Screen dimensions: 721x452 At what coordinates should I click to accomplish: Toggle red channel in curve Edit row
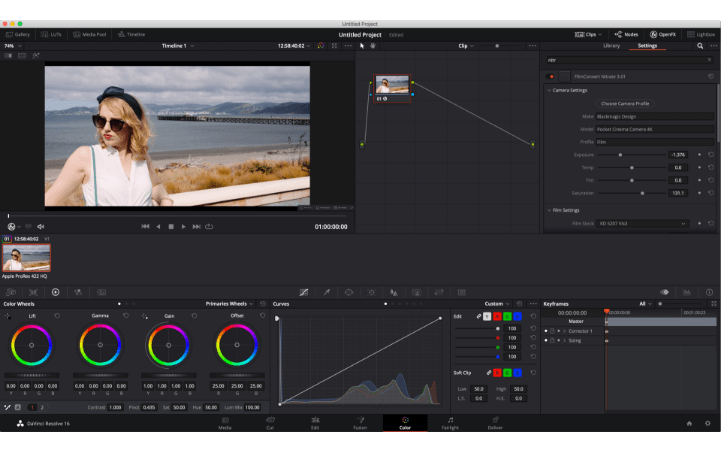click(x=497, y=316)
